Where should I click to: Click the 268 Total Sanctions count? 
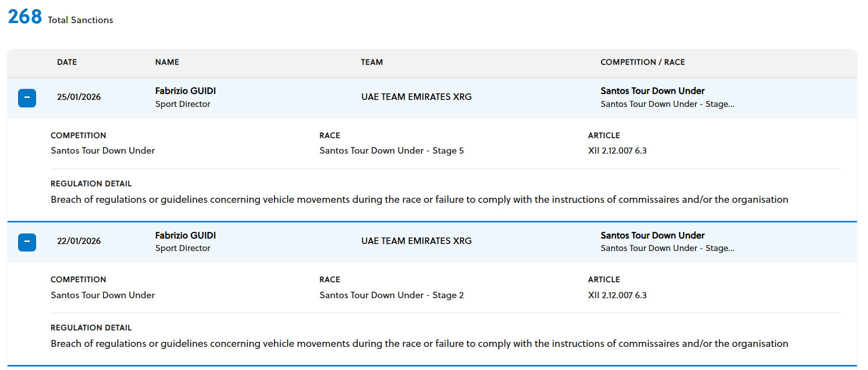[x=25, y=17]
